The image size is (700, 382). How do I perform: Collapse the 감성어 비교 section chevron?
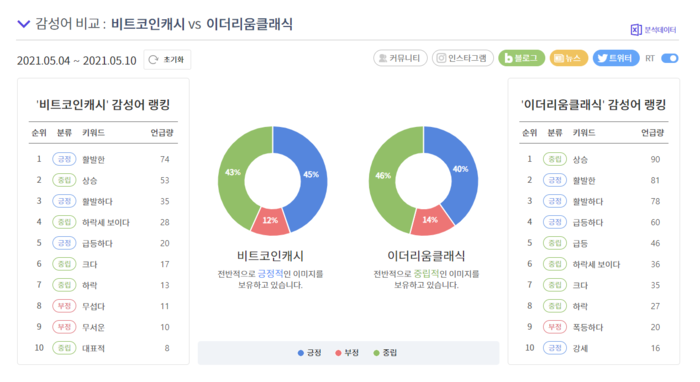pos(24,24)
